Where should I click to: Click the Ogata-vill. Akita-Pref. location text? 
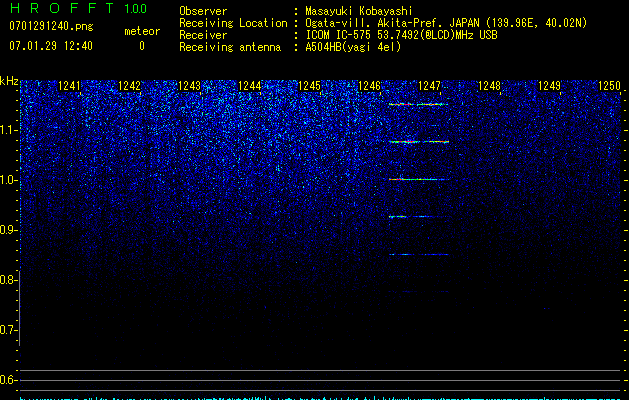pos(446,23)
